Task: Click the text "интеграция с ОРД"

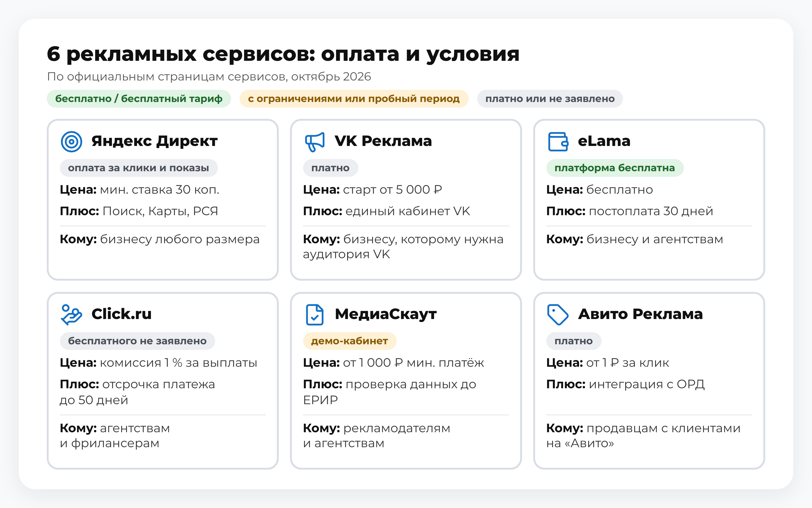Action: tap(647, 384)
